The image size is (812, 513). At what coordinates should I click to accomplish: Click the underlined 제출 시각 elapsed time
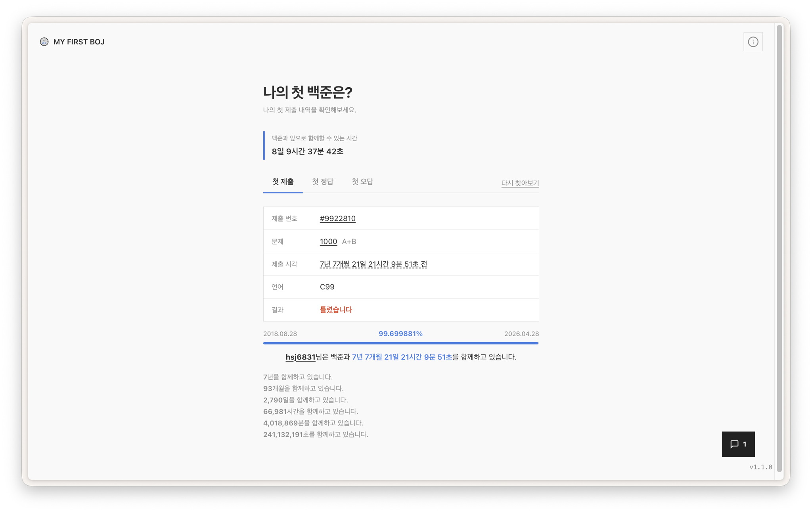(373, 264)
